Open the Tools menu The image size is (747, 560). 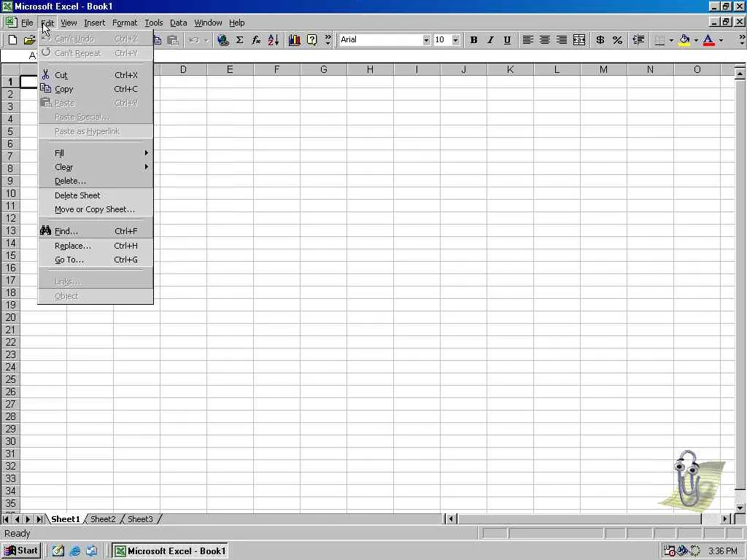click(x=154, y=23)
